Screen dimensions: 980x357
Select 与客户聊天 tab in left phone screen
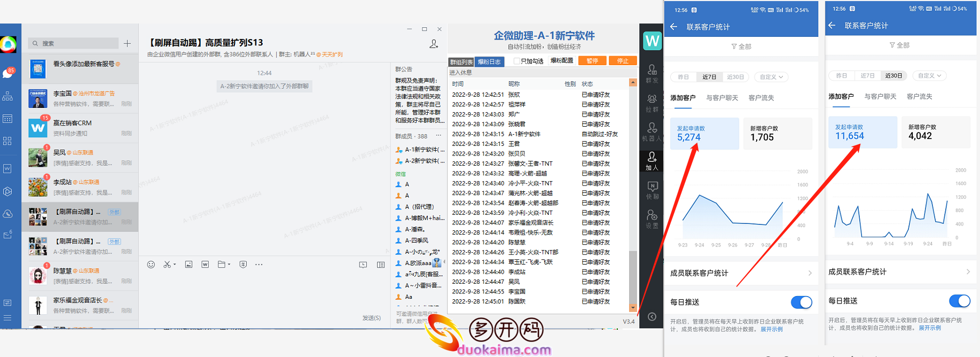click(722, 98)
